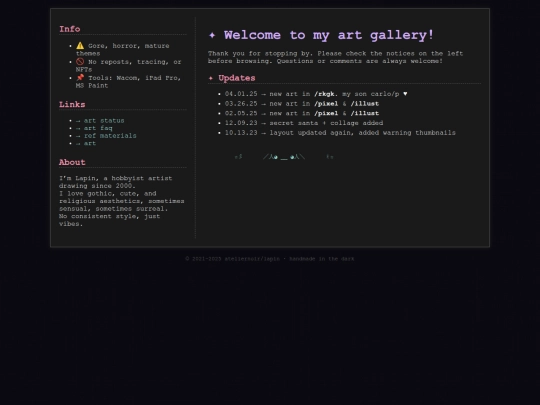The image size is (540, 405).
Task: Click the pushpin emoji beside Tools
Action: 80,77
